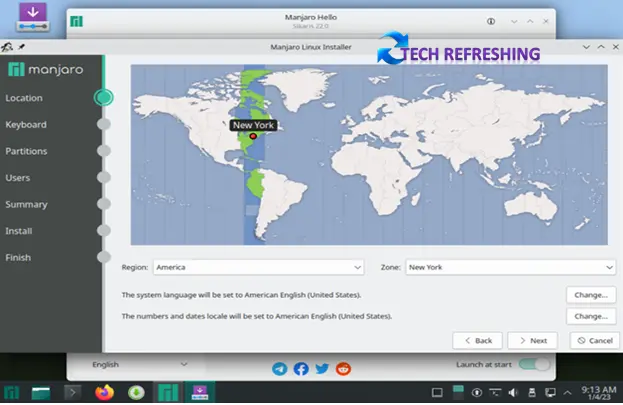This screenshot has height=405, width=623.
Task: Click the Next button
Action: pos(532,340)
